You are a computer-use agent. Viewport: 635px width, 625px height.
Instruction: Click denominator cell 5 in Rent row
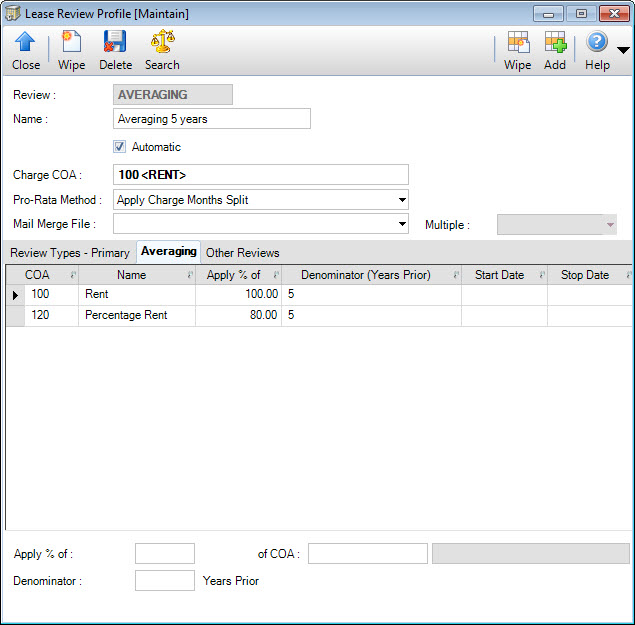point(371,294)
